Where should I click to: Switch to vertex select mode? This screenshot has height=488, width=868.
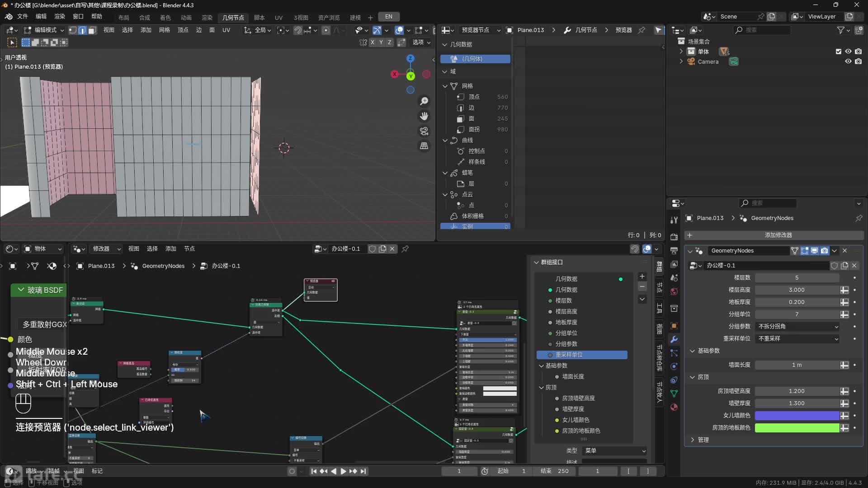[x=73, y=30]
